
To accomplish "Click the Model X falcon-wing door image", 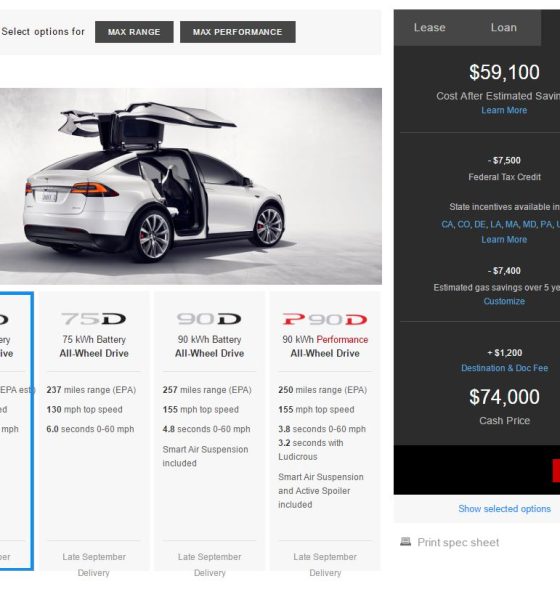I will 191,186.
